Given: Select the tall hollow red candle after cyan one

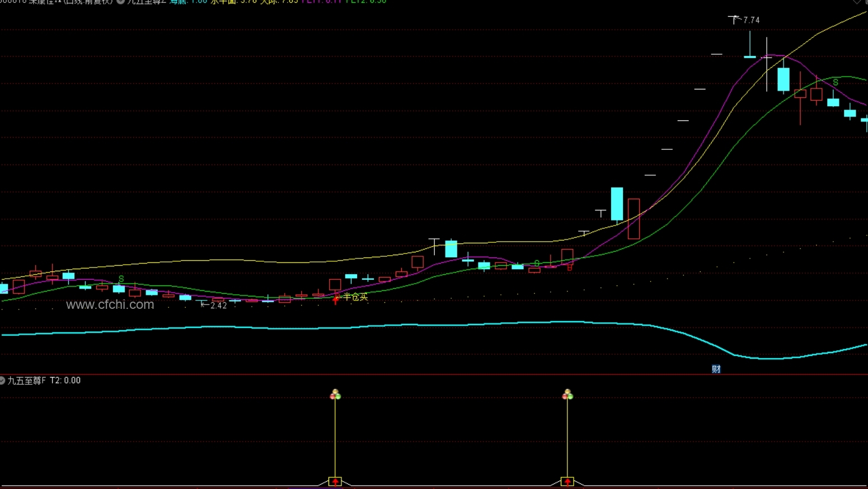Looking at the screenshot, I should coord(634,219).
